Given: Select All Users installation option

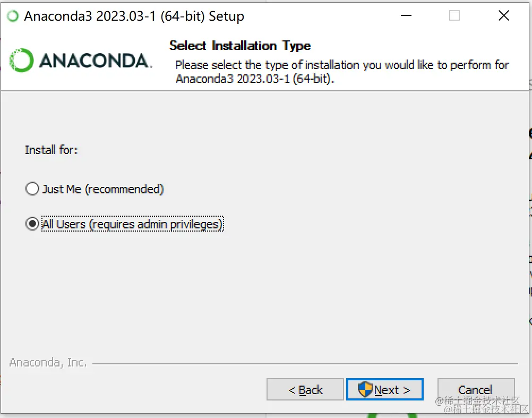Looking at the screenshot, I should 32,224.
